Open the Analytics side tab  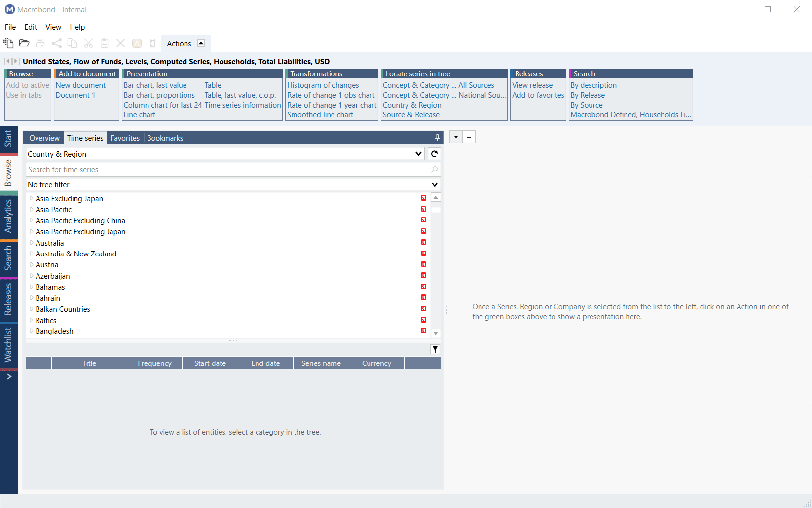click(x=8, y=216)
